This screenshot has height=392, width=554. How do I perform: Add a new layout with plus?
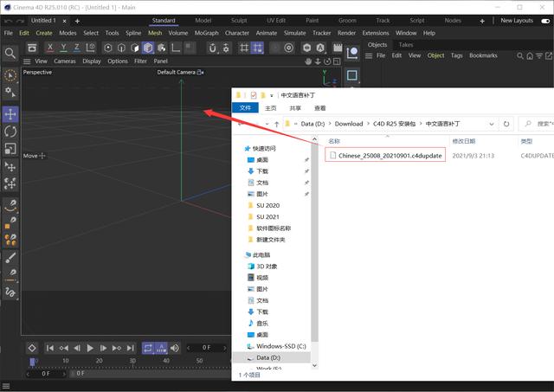(x=482, y=21)
